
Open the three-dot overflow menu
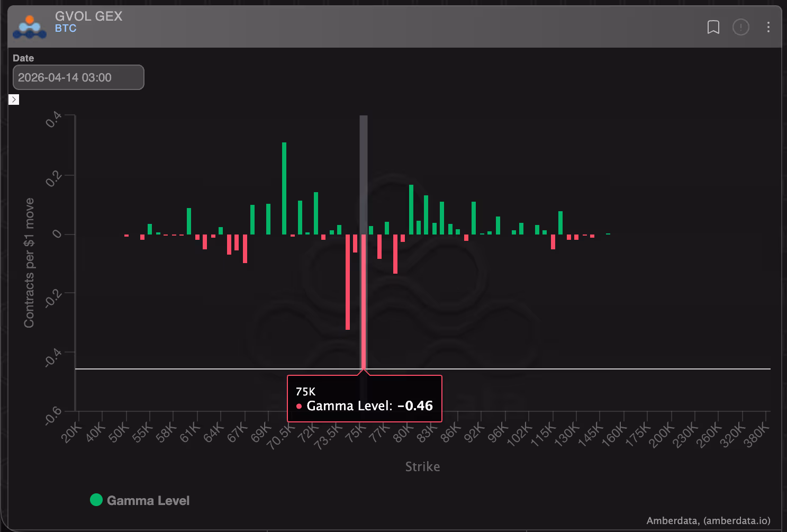768,27
